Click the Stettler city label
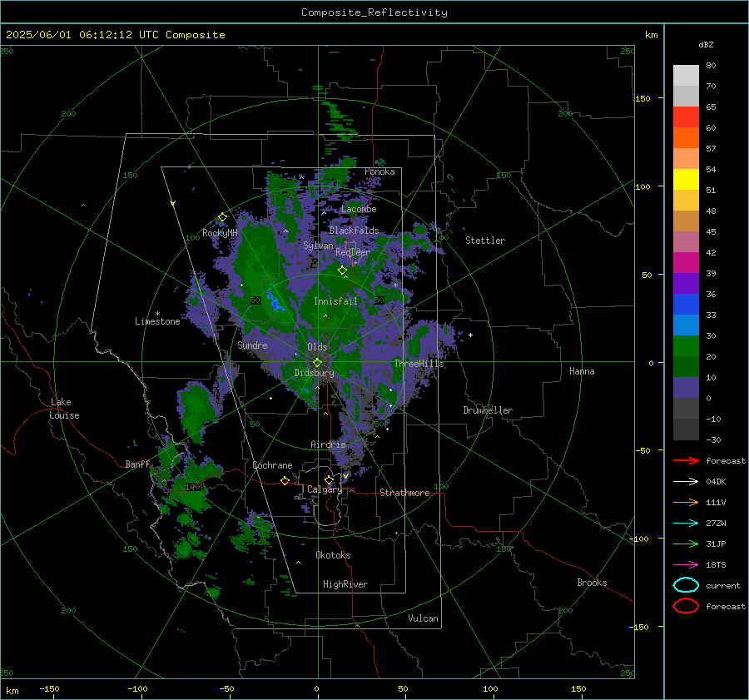The image size is (749, 700). point(485,241)
